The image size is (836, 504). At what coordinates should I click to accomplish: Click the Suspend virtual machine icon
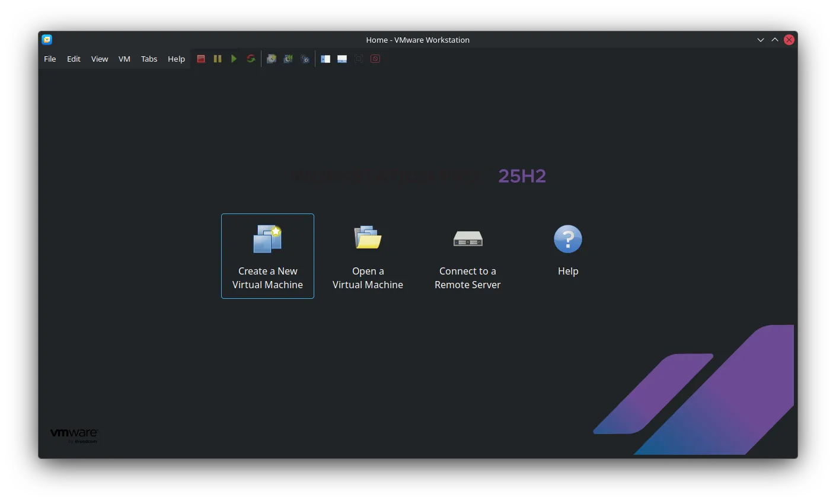point(217,58)
